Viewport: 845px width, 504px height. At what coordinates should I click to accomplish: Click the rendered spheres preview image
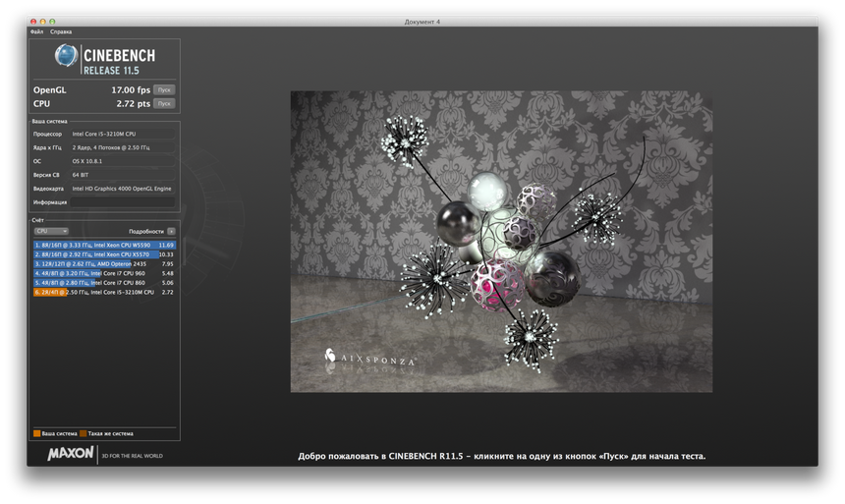[x=501, y=242]
